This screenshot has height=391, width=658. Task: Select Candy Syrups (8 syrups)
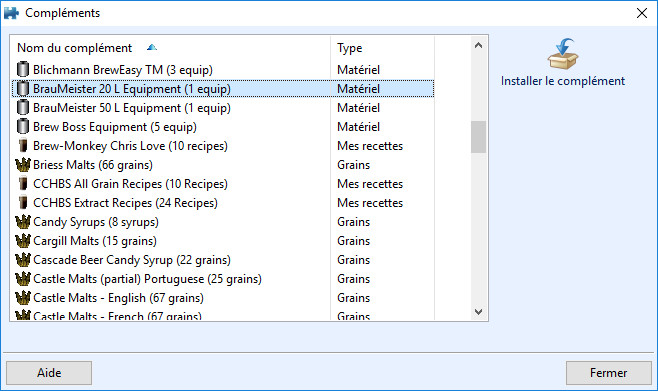(96, 222)
